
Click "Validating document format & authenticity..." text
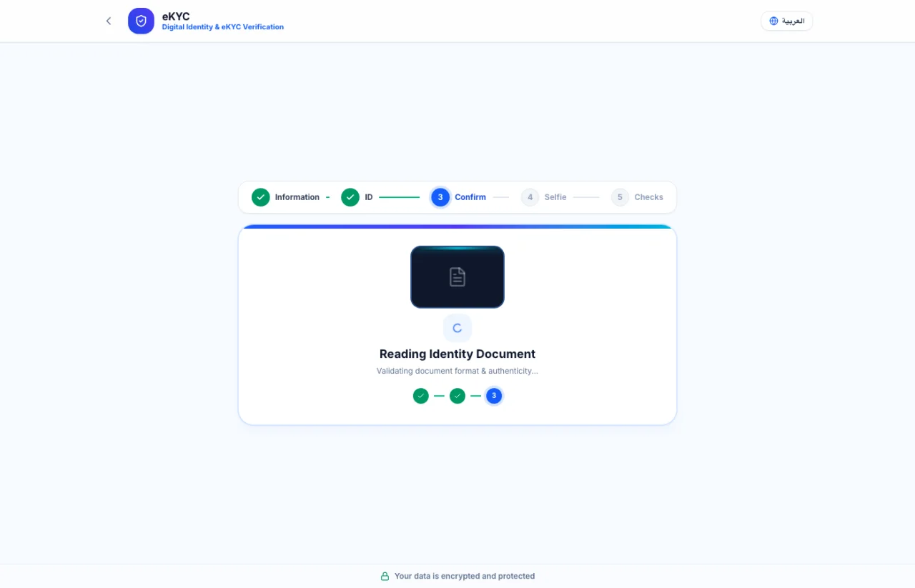[x=457, y=371]
